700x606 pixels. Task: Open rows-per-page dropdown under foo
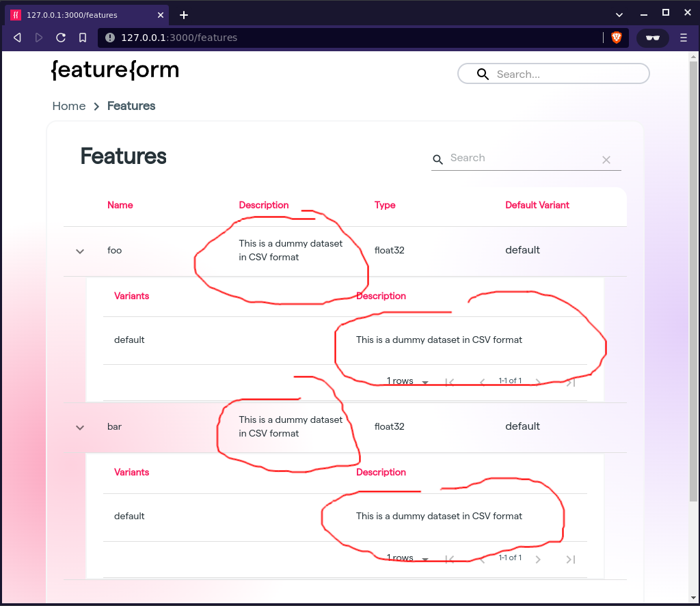click(407, 381)
